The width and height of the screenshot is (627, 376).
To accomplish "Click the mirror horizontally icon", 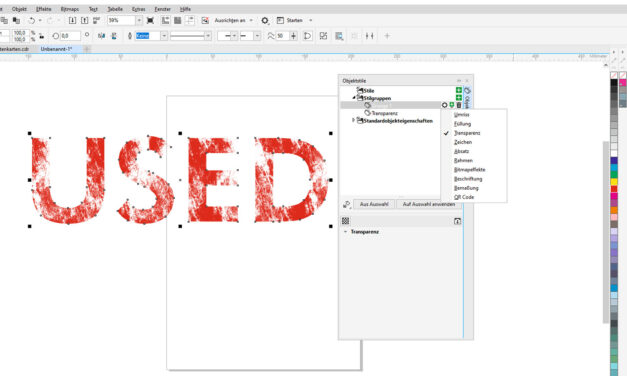I will click(x=102, y=36).
